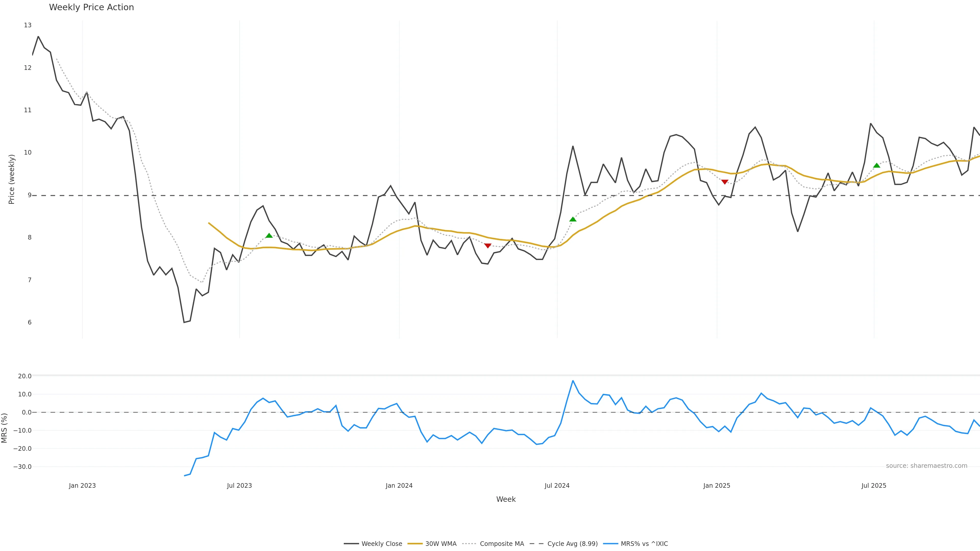Toggle the MRS% vs ^IXIC legend label
The image size is (980, 551).
click(x=644, y=544)
